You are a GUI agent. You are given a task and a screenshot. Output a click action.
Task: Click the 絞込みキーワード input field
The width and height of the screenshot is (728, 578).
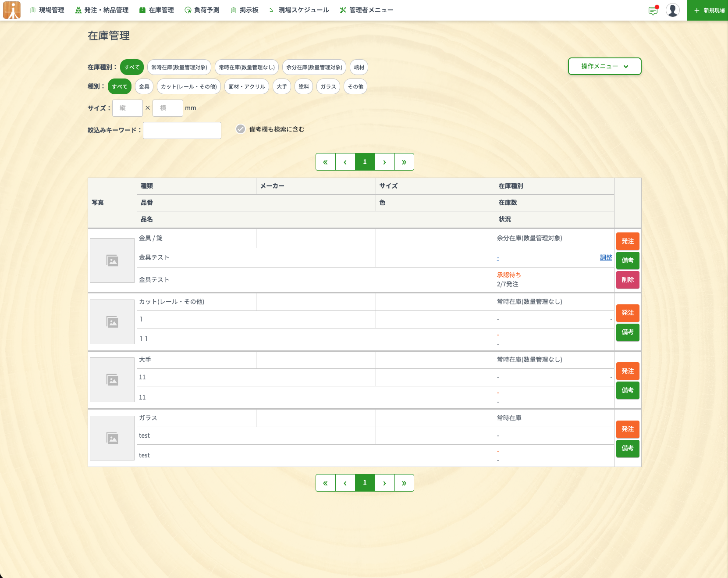pyautogui.click(x=182, y=130)
